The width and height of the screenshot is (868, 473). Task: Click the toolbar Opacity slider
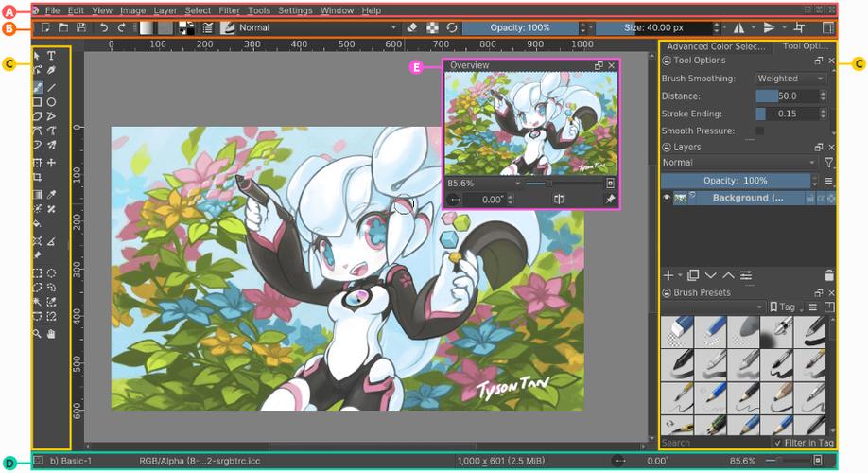coord(520,27)
